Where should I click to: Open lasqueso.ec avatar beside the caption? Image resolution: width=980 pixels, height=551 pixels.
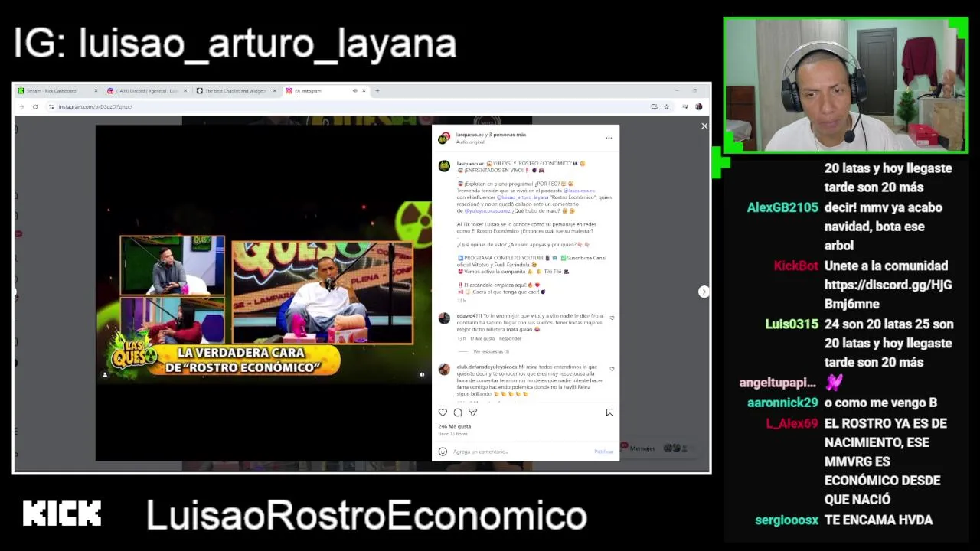click(443, 166)
